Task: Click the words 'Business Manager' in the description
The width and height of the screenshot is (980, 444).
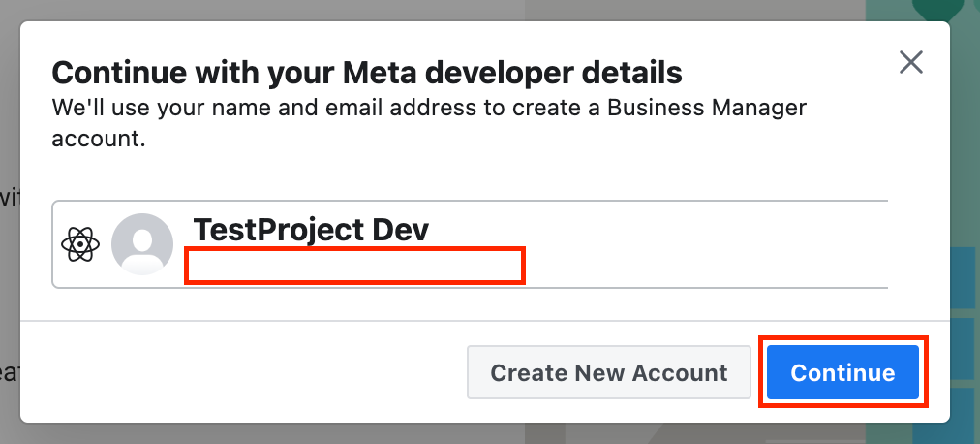Action: 707,107
